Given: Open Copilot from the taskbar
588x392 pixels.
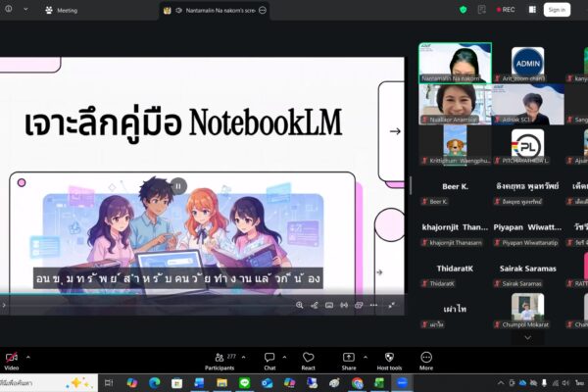Looking at the screenshot, I should 132,383.
